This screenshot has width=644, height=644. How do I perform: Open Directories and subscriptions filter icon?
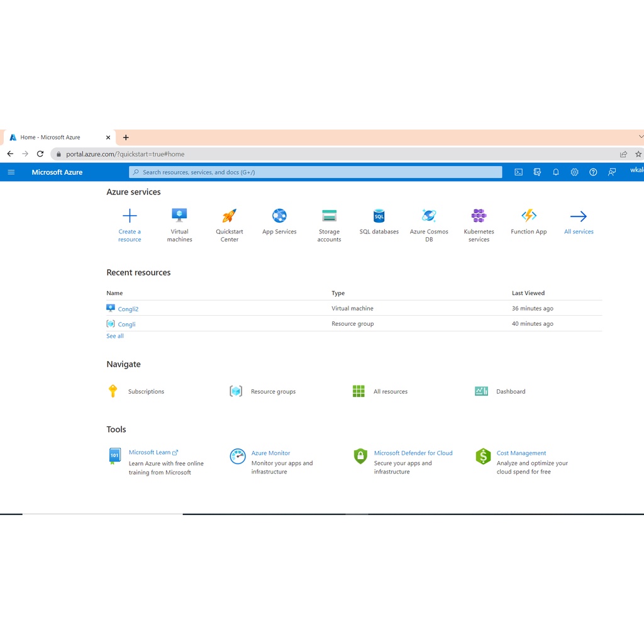coord(537,172)
